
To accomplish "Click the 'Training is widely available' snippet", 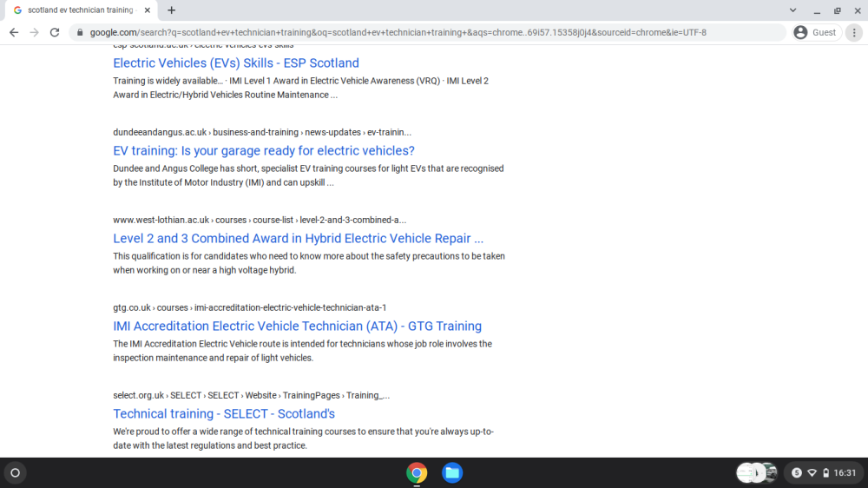I will 300,88.
